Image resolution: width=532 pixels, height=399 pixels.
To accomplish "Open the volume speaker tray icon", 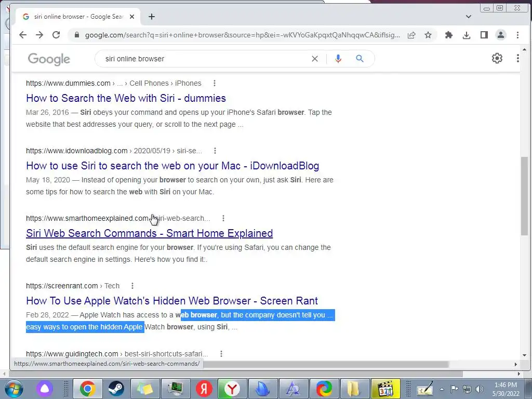I will [x=480, y=389].
